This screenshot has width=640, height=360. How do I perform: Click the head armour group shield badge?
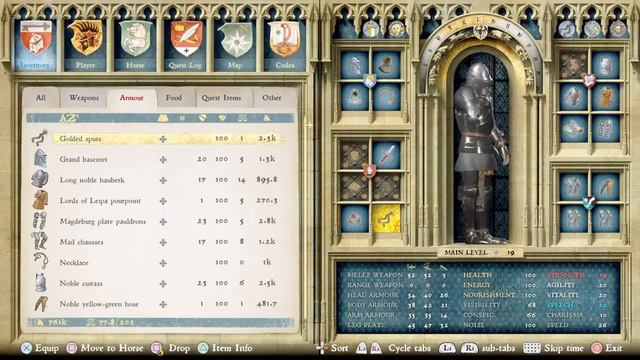click(x=370, y=81)
